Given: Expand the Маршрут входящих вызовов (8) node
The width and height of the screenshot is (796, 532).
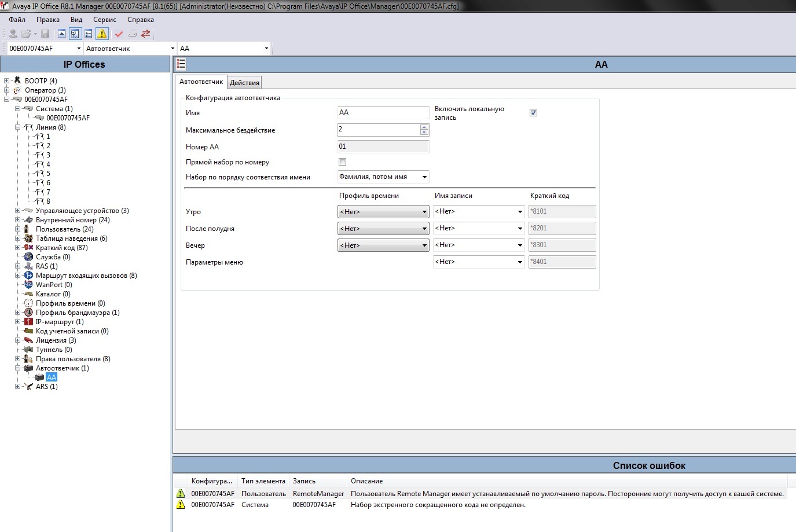Looking at the screenshot, I should [x=17, y=276].
